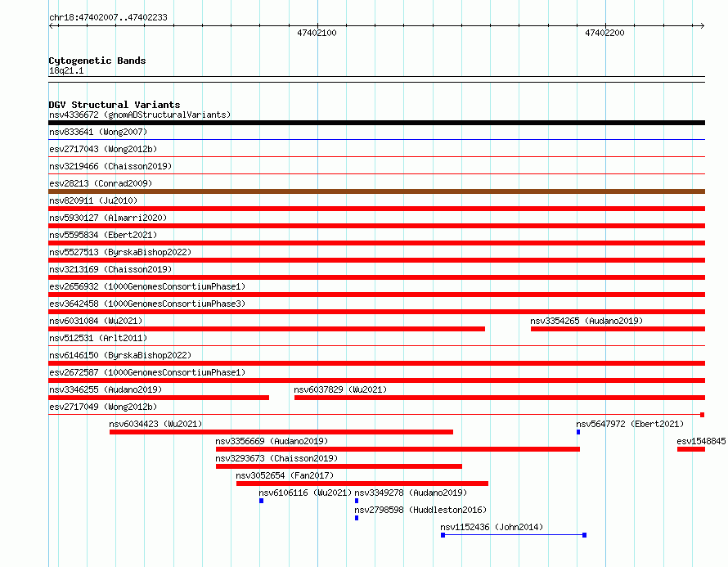Image resolution: width=728 pixels, height=567 pixels.
Task: Click the left arrow on coordinate ruler
Action: coord(52,25)
